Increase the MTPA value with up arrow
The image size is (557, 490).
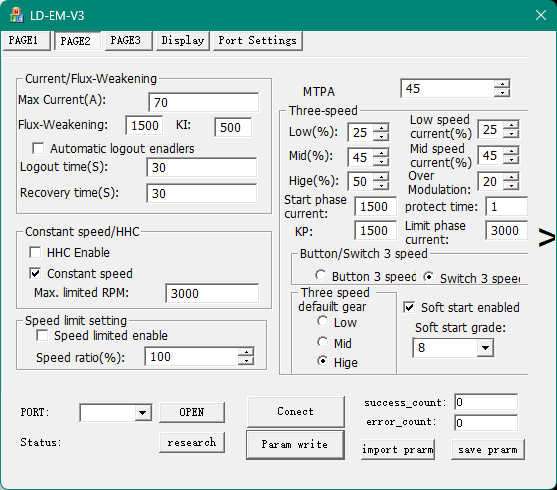point(502,84)
